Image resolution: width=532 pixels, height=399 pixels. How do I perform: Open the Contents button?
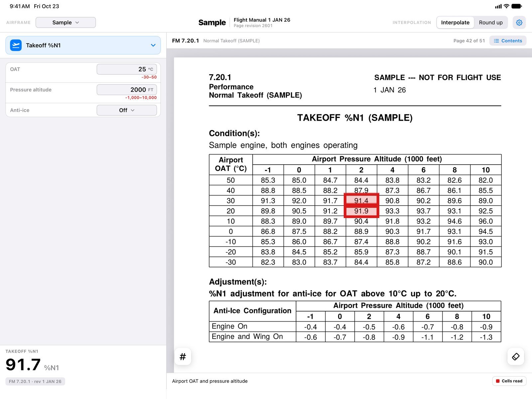(508, 41)
